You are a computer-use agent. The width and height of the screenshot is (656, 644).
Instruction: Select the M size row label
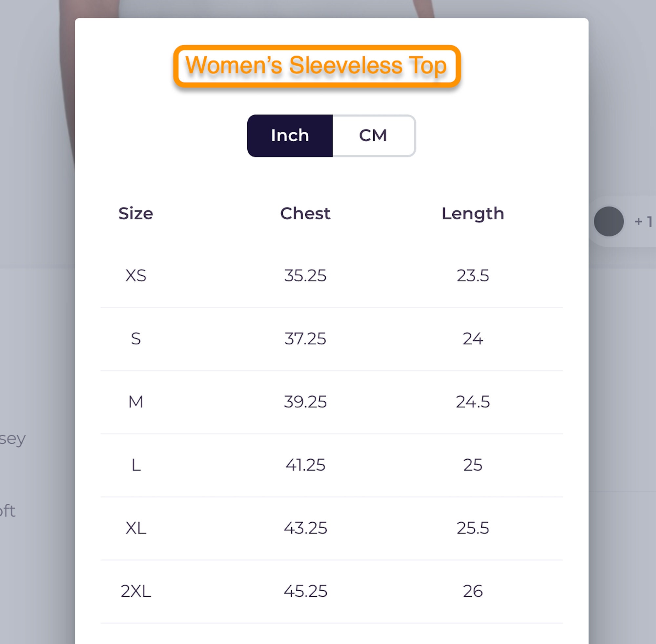pyautogui.click(x=136, y=402)
